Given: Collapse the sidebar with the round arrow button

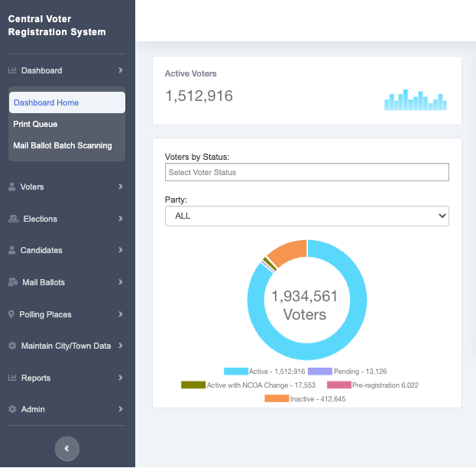Looking at the screenshot, I should tap(67, 449).
